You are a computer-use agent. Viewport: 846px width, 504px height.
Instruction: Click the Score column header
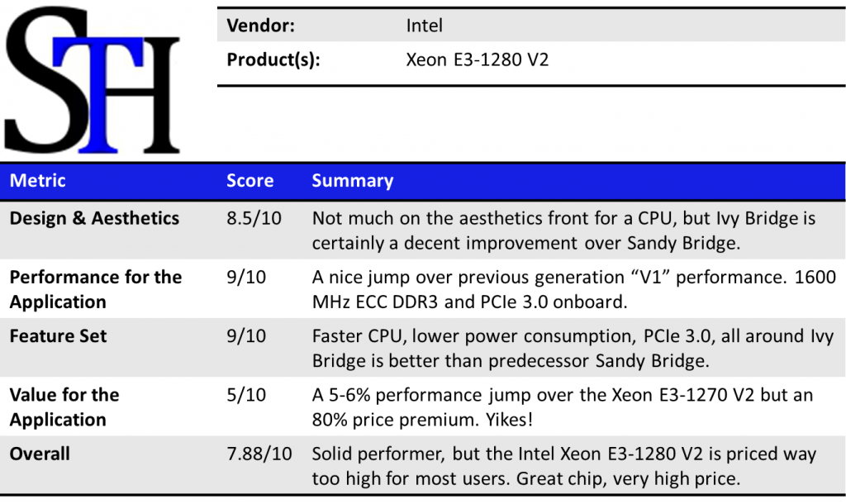(x=250, y=180)
